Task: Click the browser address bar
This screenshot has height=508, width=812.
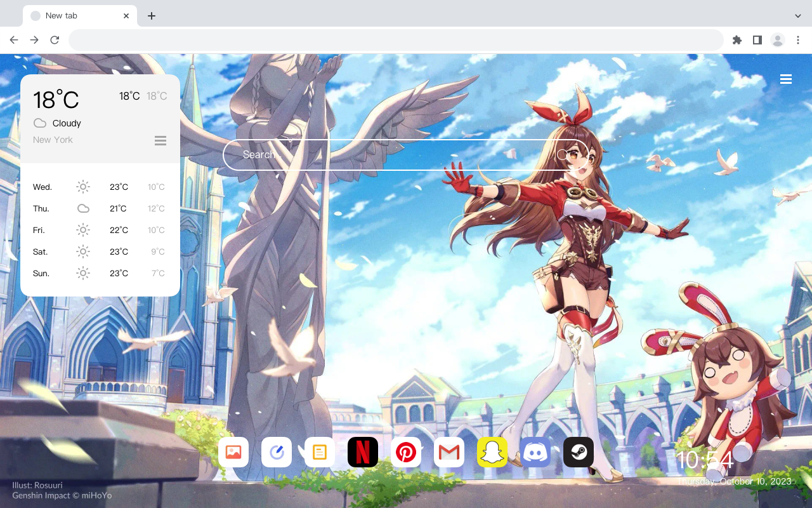Action: pos(396,40)
